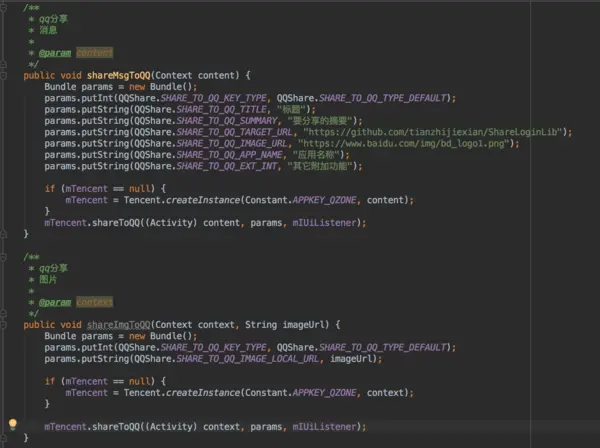This screenshot has height=448, width=600.
Task: Collapse fold marker ending the 消息 Javadoc comment
Action: point(3,64)
